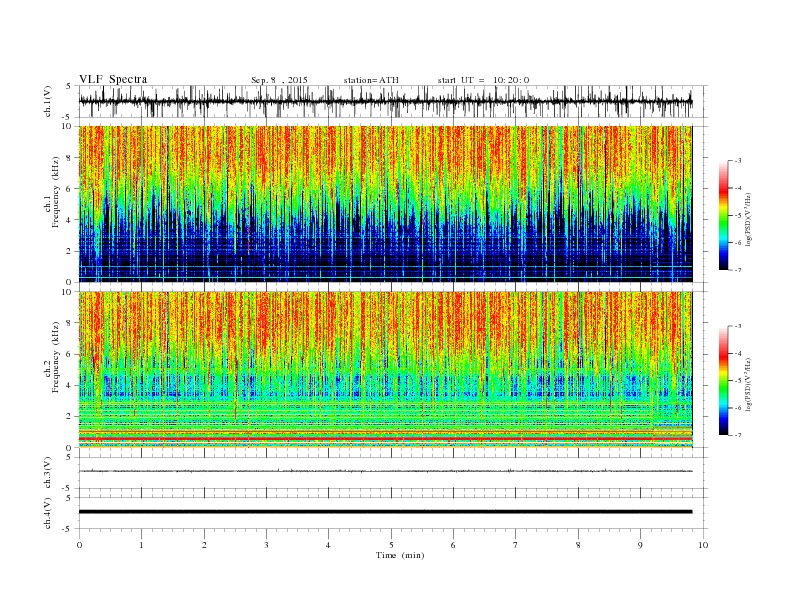This screenshot has height=612, width=792.
Task: Click the "-3" tick on lower colorbar
Action: pos(737,326)
